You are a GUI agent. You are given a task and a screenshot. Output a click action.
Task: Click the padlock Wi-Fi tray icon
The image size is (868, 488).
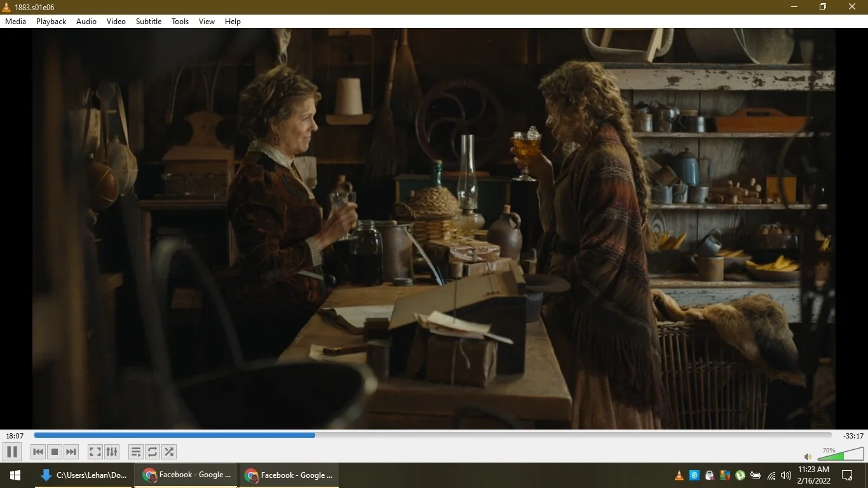click(710, 475)
